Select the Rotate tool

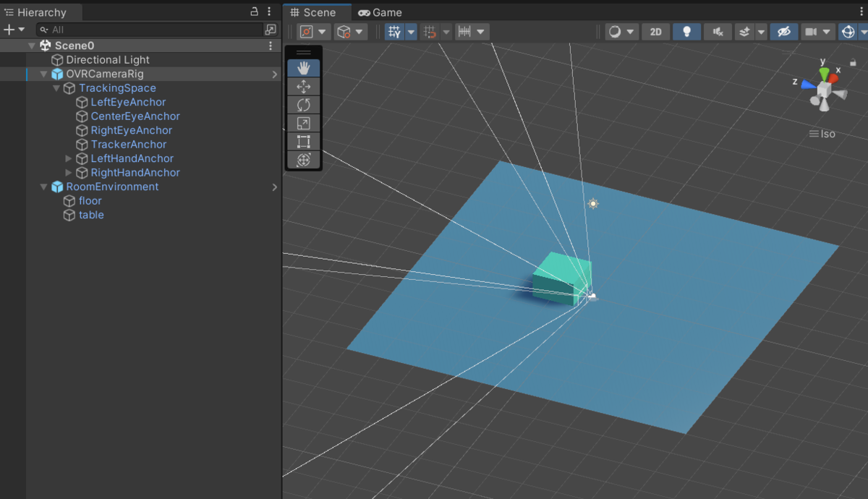coord(303,104)
